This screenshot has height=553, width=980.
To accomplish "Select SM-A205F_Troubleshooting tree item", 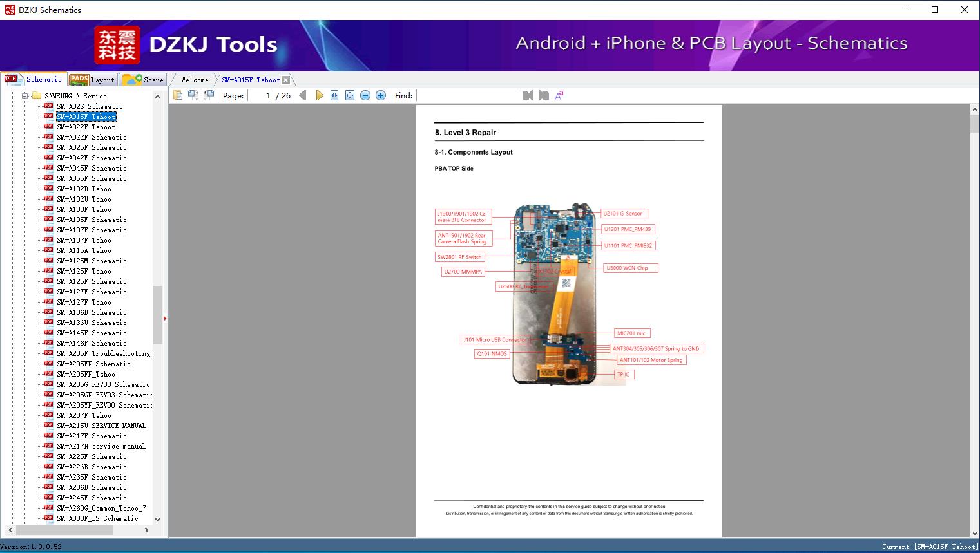I will pos(103,353).
